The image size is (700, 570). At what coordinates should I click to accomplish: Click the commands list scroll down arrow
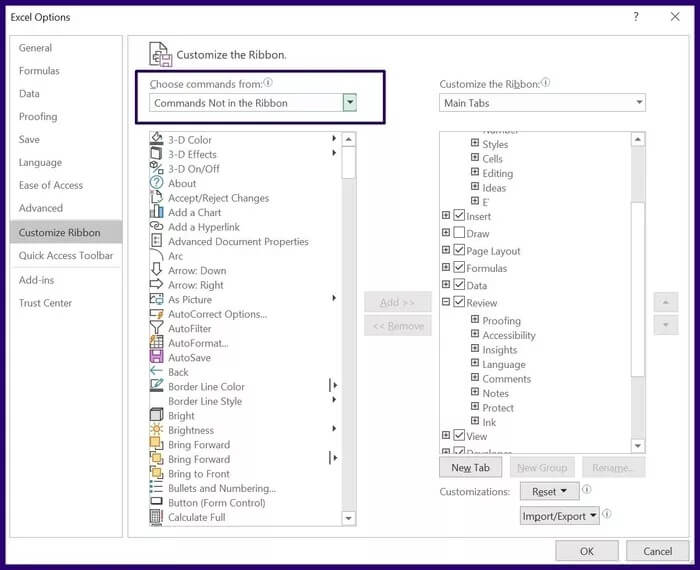coord(349,518)
